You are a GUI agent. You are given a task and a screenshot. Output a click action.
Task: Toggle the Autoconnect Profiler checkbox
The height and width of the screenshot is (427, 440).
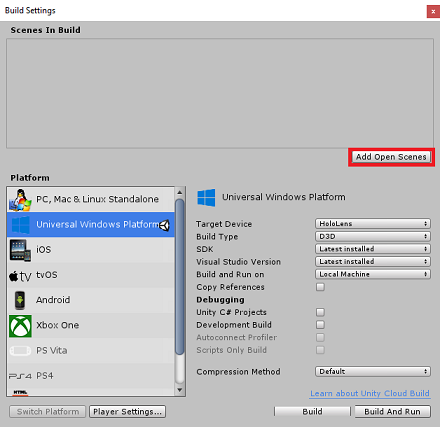coord(320,337)
